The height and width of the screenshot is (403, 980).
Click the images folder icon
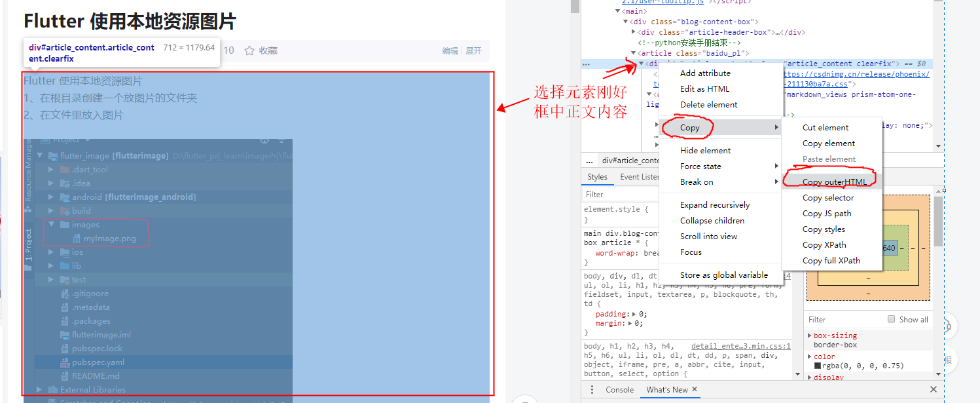(65, 225)
